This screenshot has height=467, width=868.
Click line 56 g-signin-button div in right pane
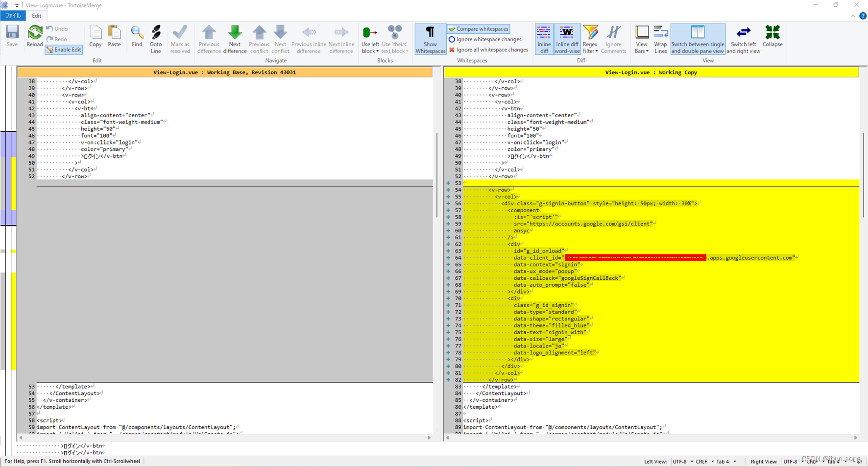coord(599,203)
